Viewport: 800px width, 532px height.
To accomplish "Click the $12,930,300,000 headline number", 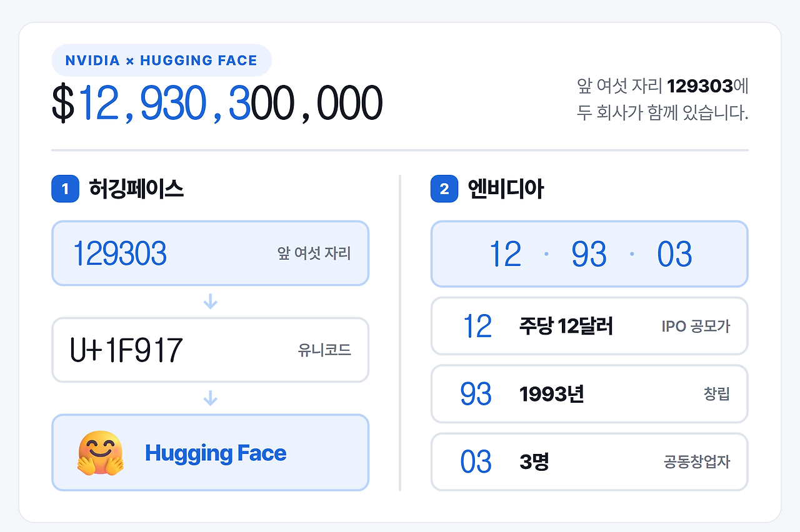I will (x=217, y=104).
